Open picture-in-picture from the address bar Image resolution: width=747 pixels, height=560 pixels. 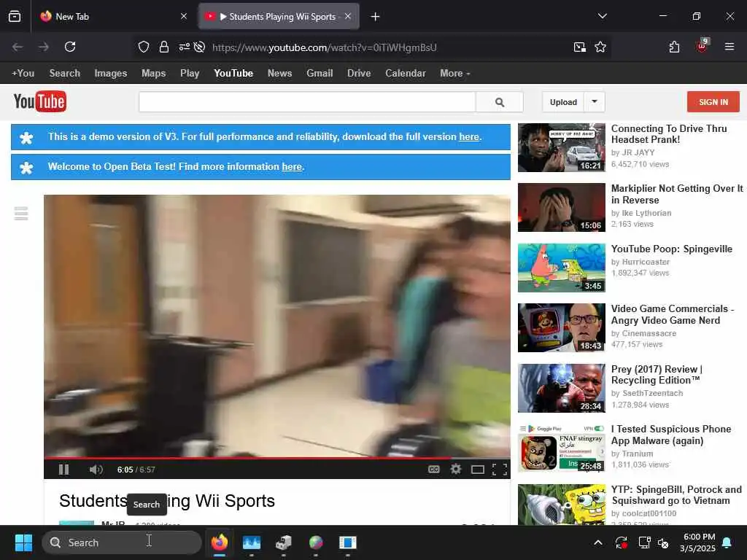[580, 47]
